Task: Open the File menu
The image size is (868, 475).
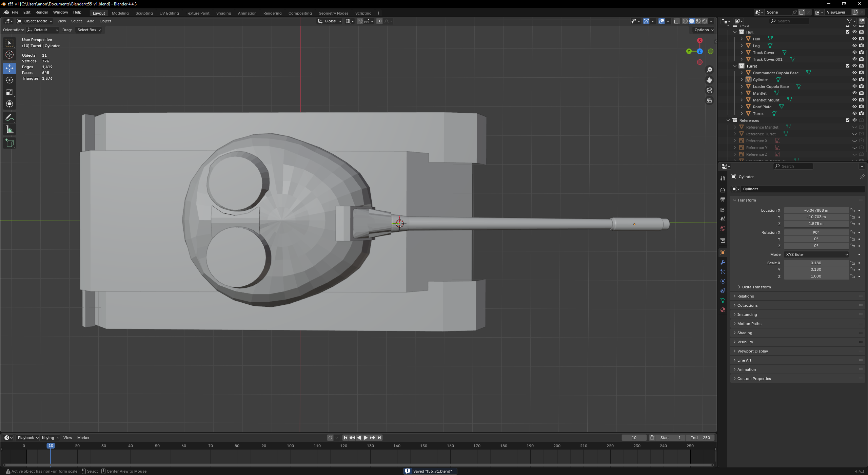Action: click(15, 12)
